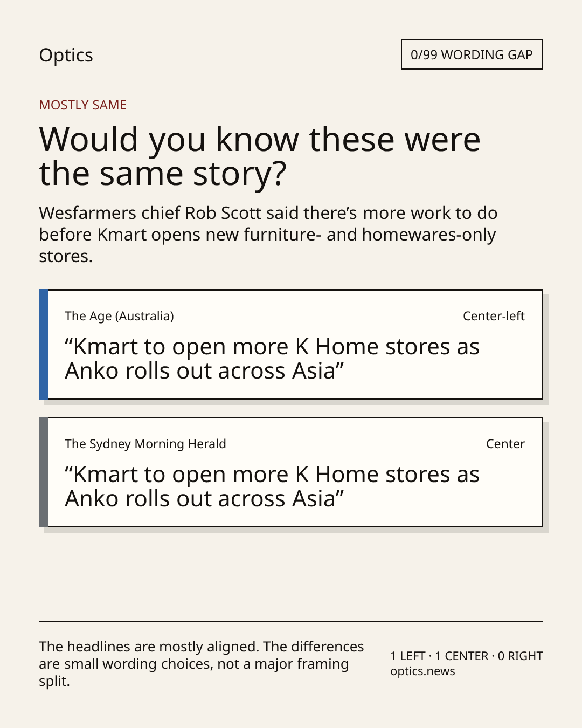Click The Sydney Morning Herald source name
582x728 pixels.
(x=145, y=444)
